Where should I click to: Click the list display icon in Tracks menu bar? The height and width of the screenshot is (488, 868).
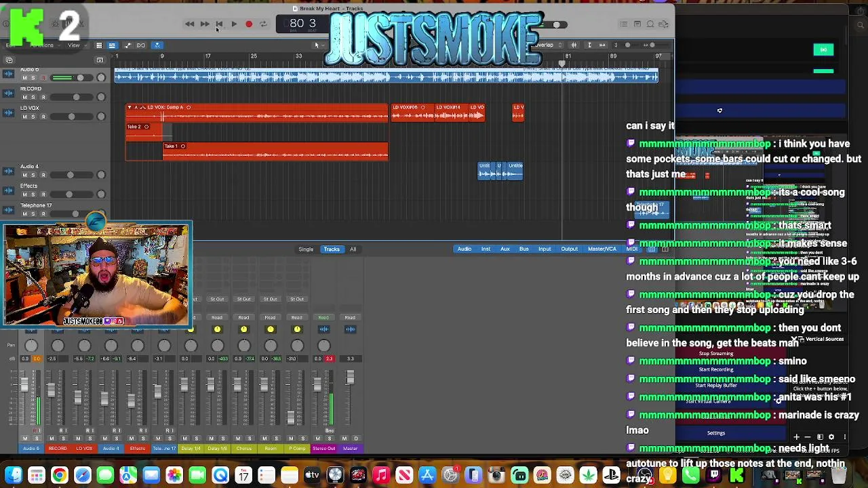coord(112,45)
